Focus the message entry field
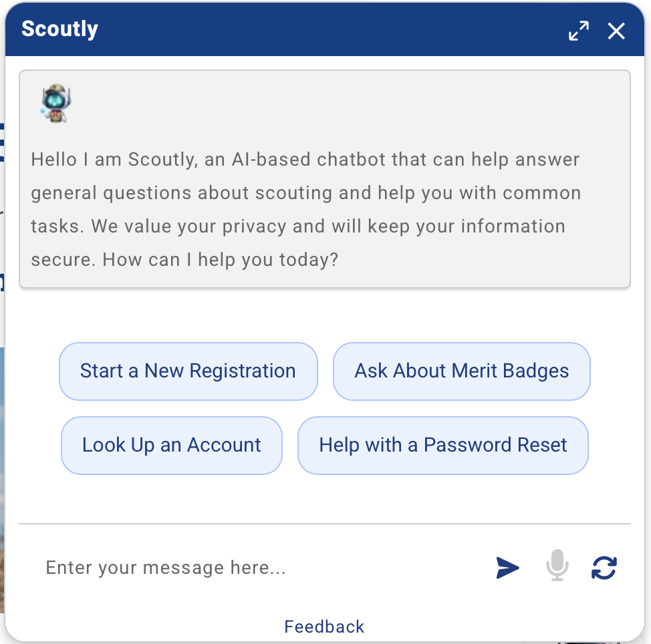The width and height of the screenshot is (651, 644). 254,568
